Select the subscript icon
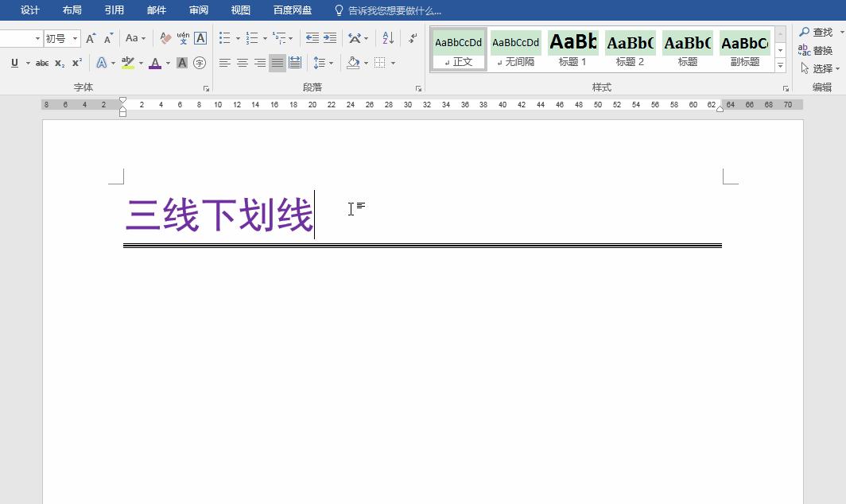This screenshot has width=846, height=504. [x=60, y=63]
